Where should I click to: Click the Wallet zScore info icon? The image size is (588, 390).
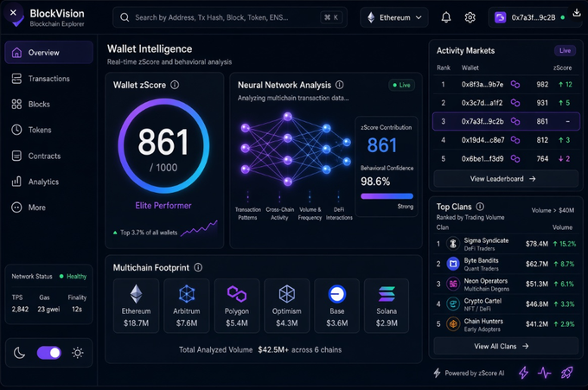pyautogui.click(x=175, y=85)
